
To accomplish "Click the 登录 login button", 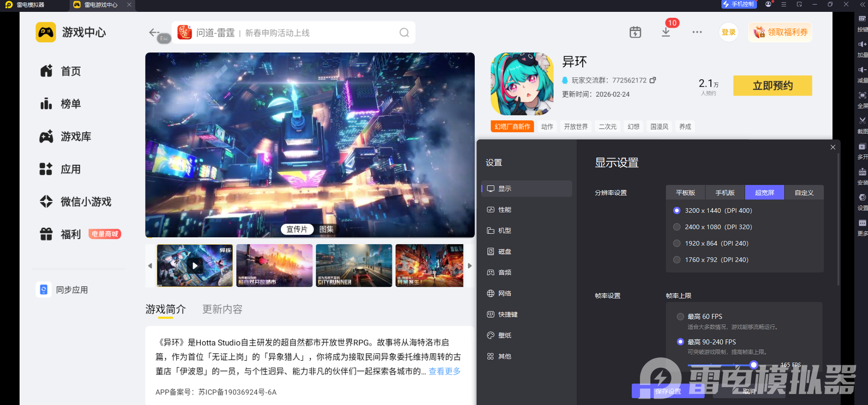I will pos(729,32).
